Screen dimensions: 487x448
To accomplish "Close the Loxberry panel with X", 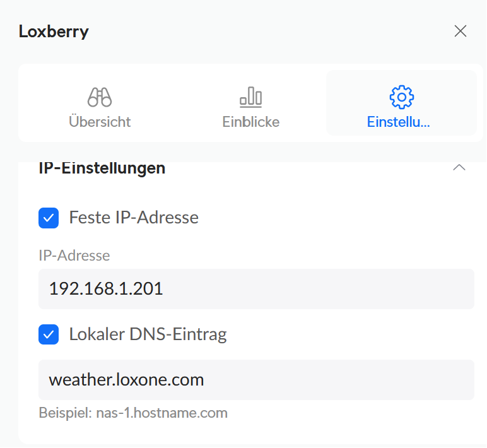I will coord(461,32).
